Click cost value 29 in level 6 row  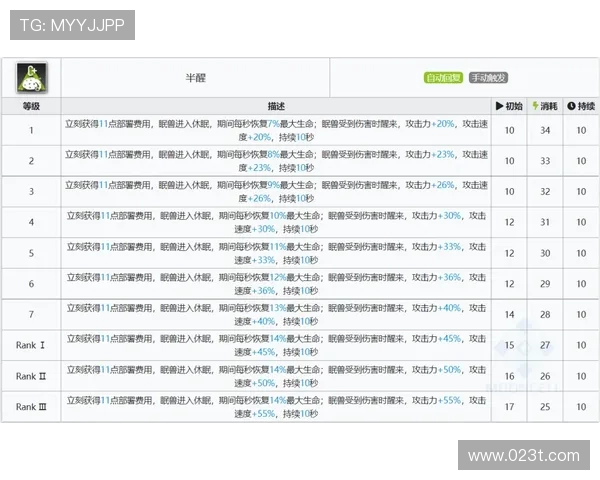[545, 284]
